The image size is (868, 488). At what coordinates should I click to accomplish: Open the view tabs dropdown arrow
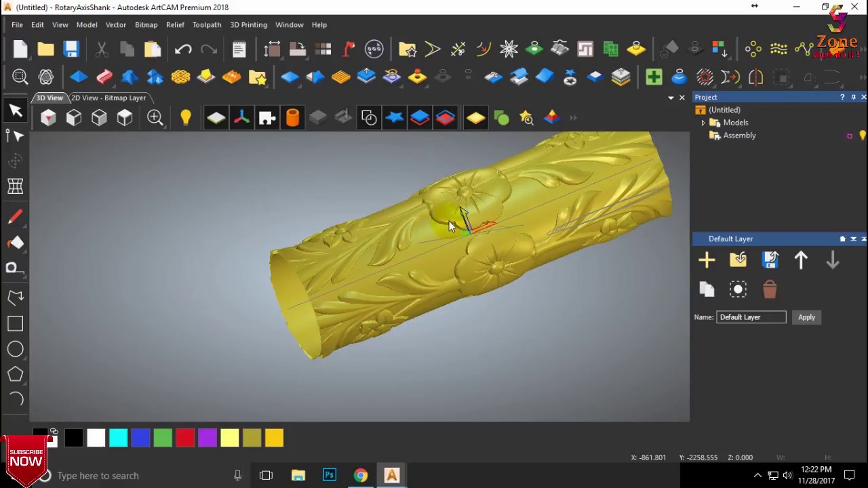[671, 98]
